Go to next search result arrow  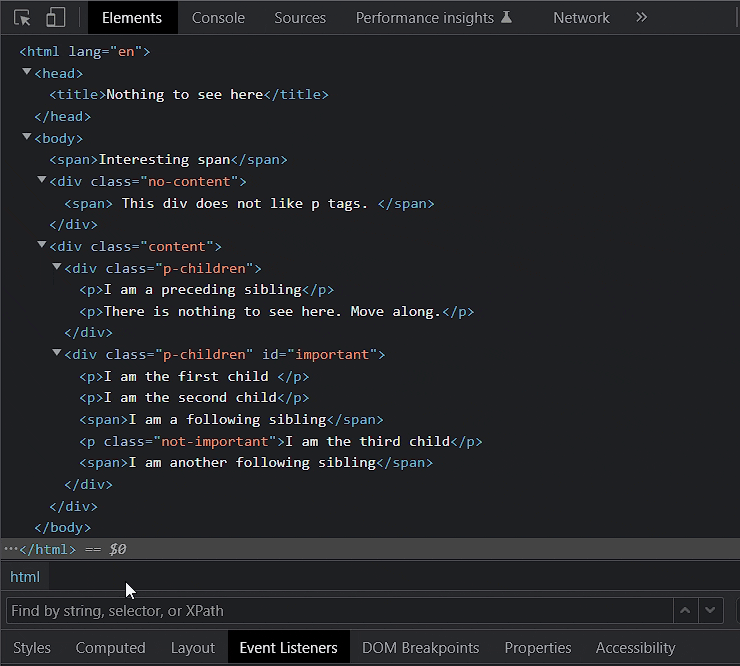710,610
